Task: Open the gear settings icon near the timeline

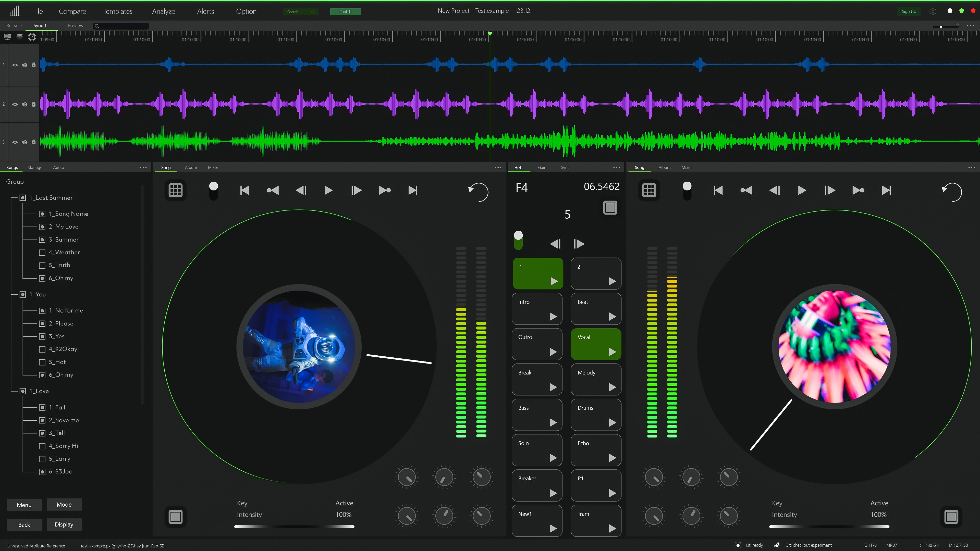Action: click(x=32, y=37)
